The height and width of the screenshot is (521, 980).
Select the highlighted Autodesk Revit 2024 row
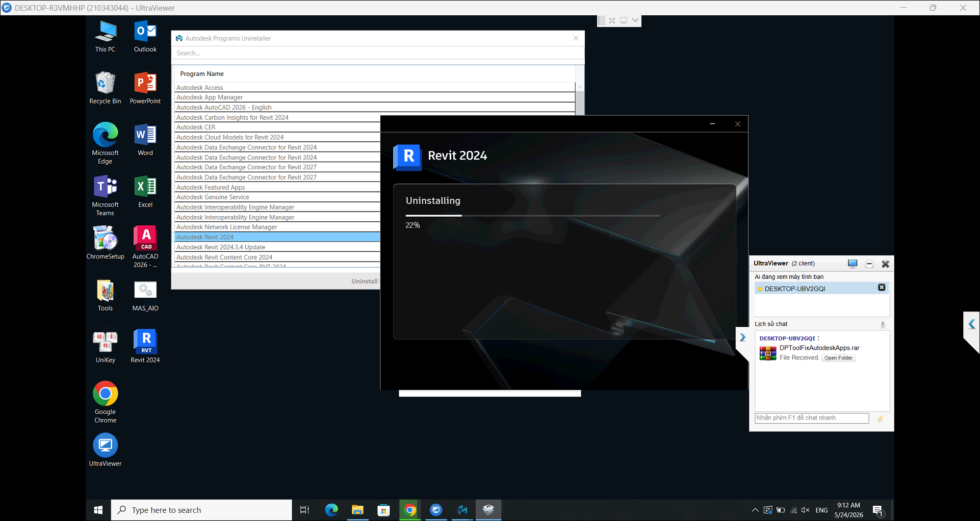277,237
